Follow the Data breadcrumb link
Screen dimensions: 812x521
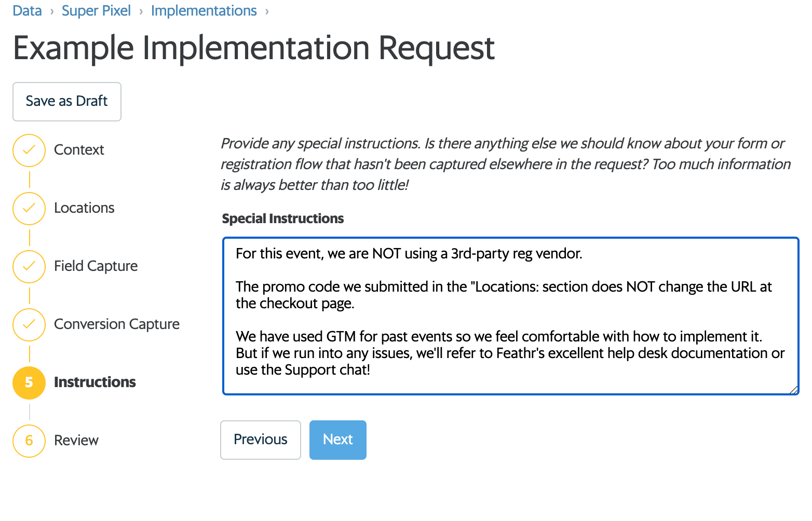(27, 10)
